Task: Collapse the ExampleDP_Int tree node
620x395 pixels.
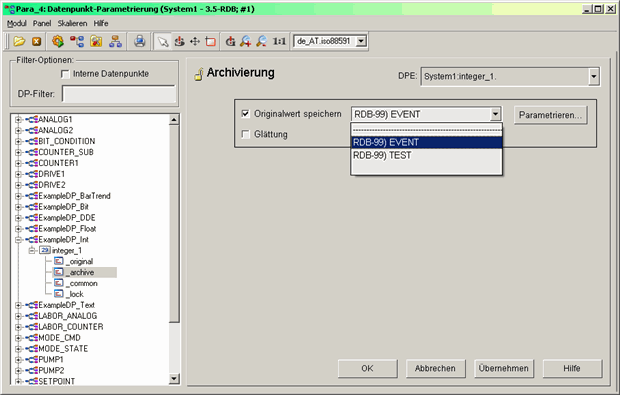Action: click(18, 240)
